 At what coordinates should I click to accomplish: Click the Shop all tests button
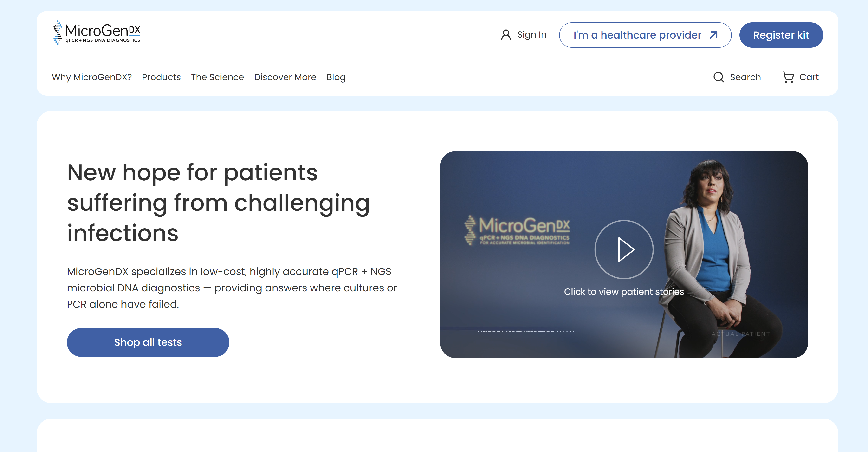coord(148,342)
